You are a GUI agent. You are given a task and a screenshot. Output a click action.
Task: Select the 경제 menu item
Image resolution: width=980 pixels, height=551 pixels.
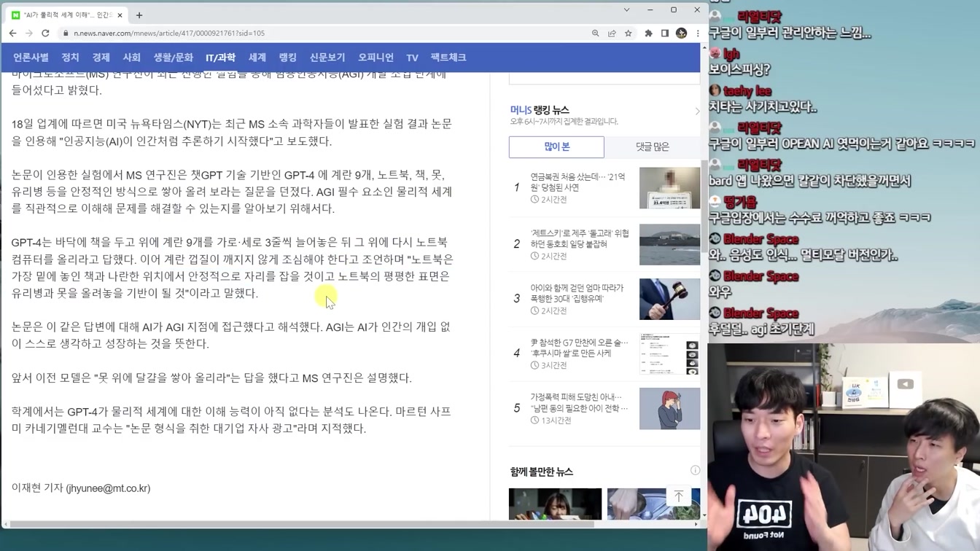[x=101, y=58]
